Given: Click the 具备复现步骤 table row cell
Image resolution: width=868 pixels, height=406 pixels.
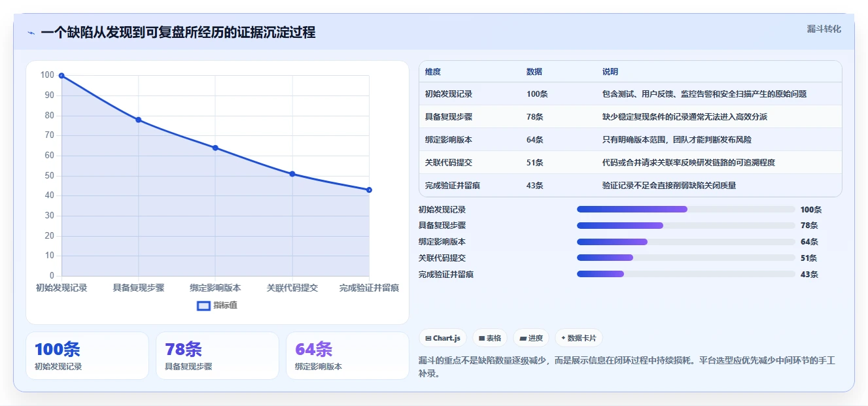Looking at the screenshot, I should click(449, 117).
